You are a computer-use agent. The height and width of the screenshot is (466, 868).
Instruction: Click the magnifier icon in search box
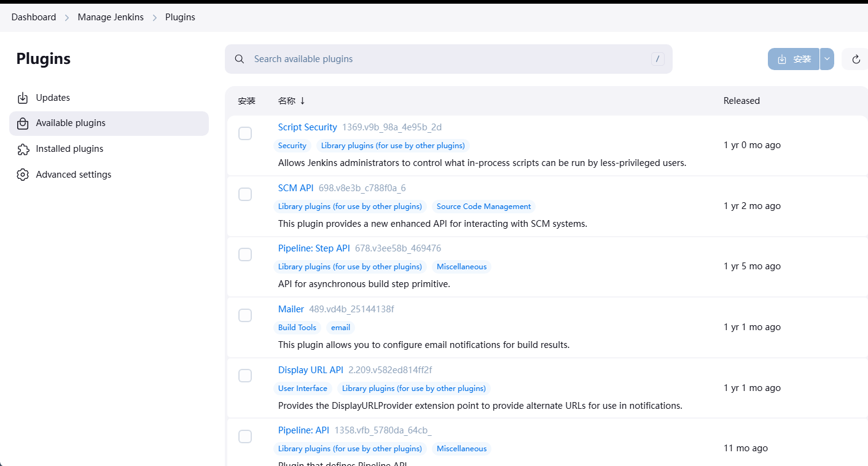coord(240,59)
